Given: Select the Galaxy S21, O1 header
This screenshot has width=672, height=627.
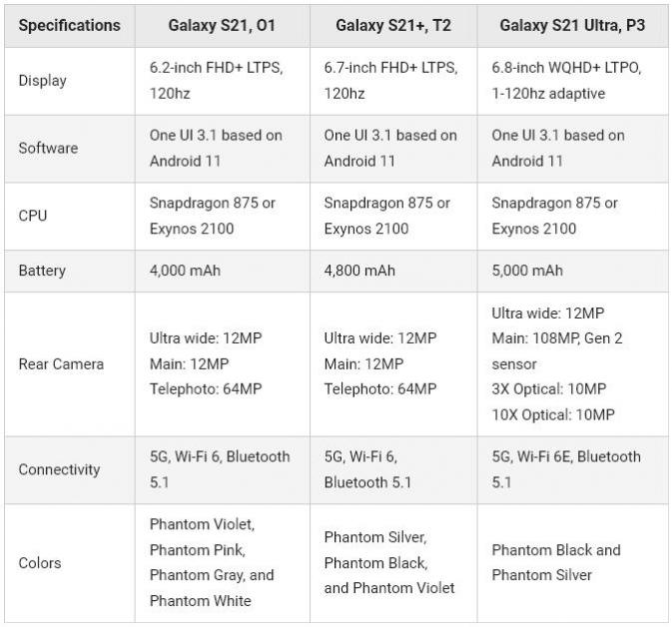Looking at the screenshot, I should click(x=222, y=26).
